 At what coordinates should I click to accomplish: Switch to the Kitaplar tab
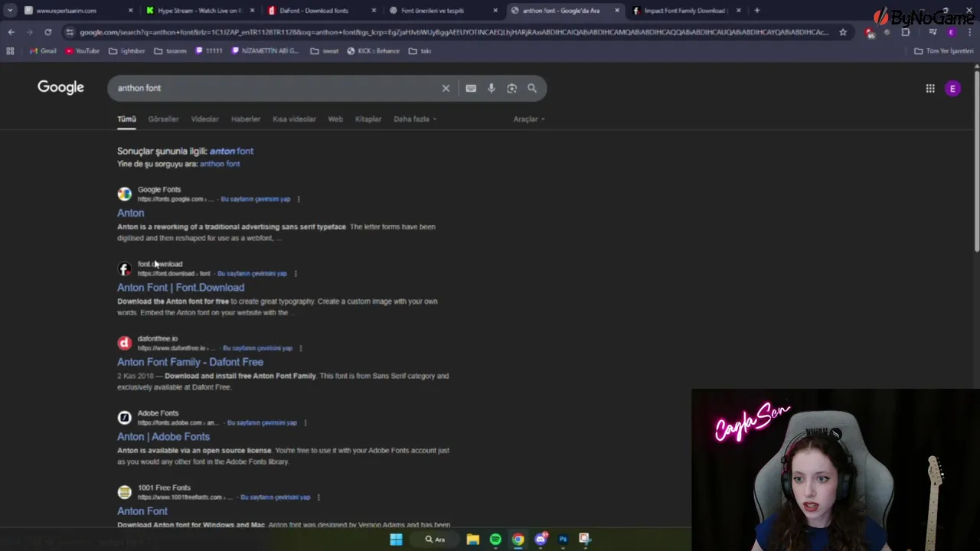[x=368, y=119]
